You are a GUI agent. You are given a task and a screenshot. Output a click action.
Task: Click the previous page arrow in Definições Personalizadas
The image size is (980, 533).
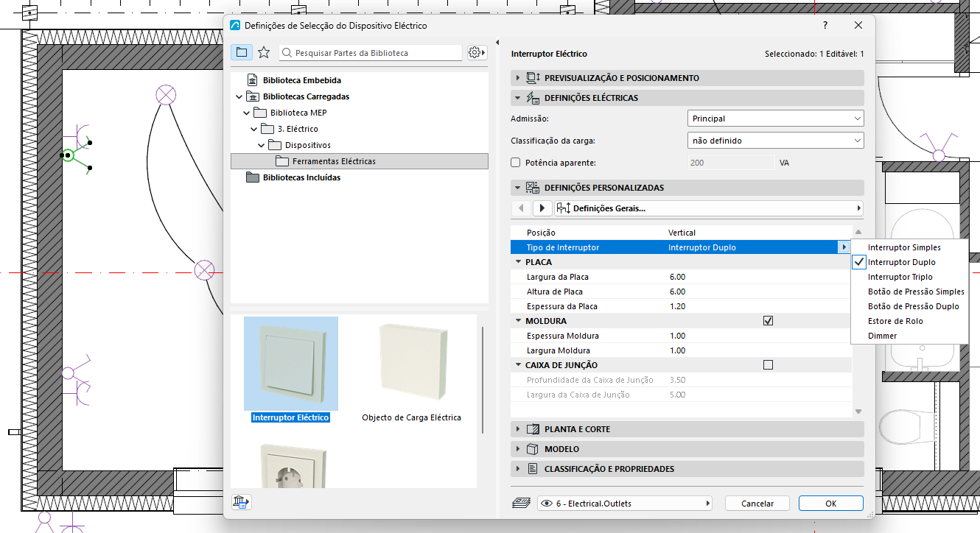[522, 208]
